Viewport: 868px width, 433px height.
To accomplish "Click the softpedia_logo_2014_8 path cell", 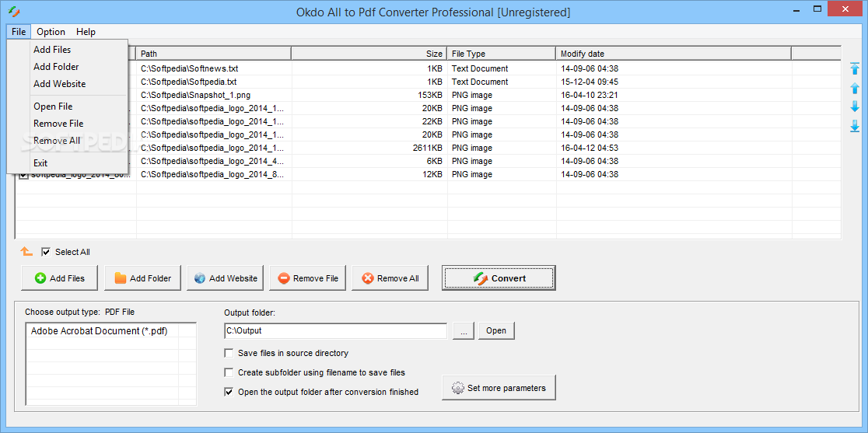I will point(212,175).
